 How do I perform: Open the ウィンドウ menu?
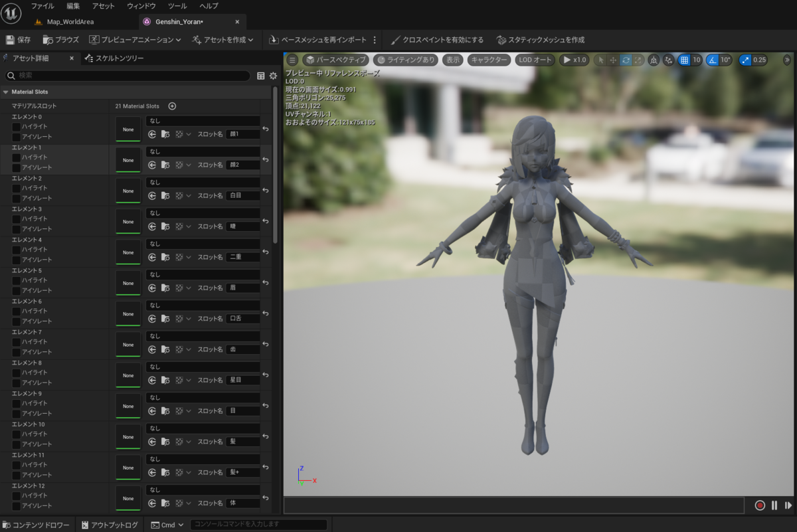click(x=141, y=6)
